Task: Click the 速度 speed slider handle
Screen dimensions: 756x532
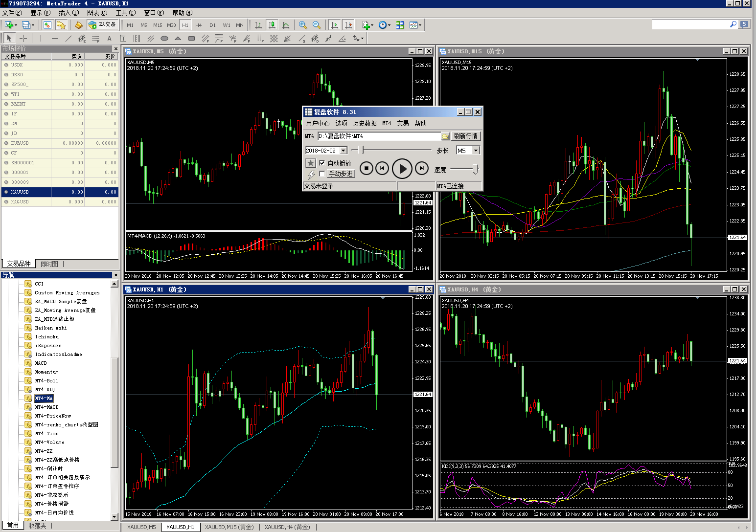Action: tap(475, 169)
